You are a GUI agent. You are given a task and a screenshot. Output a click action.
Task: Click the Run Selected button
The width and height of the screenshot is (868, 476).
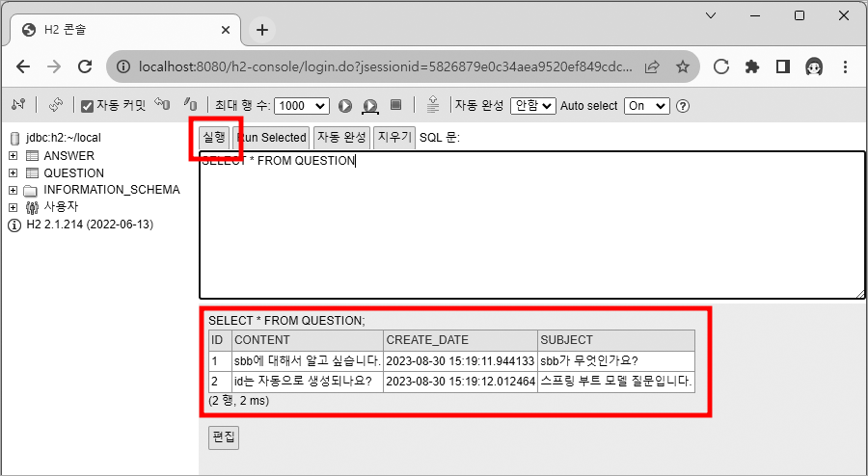[x=271, y=137]
